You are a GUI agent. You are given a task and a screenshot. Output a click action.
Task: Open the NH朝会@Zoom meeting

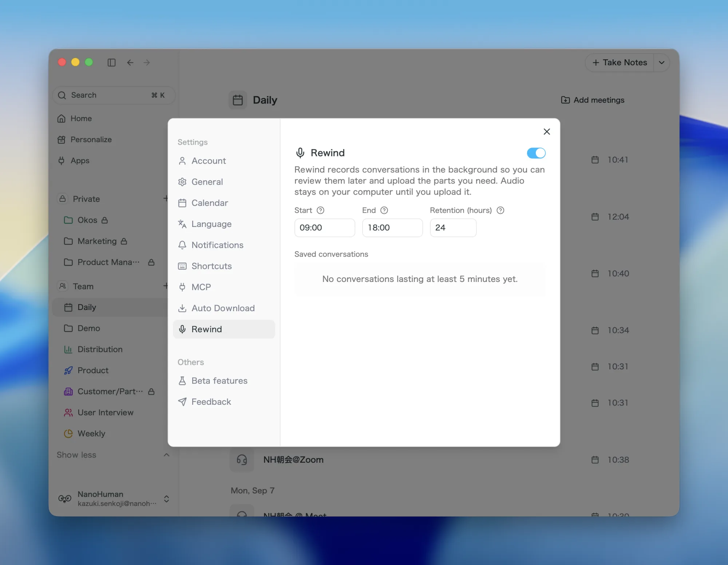click(x=293, y=460)
